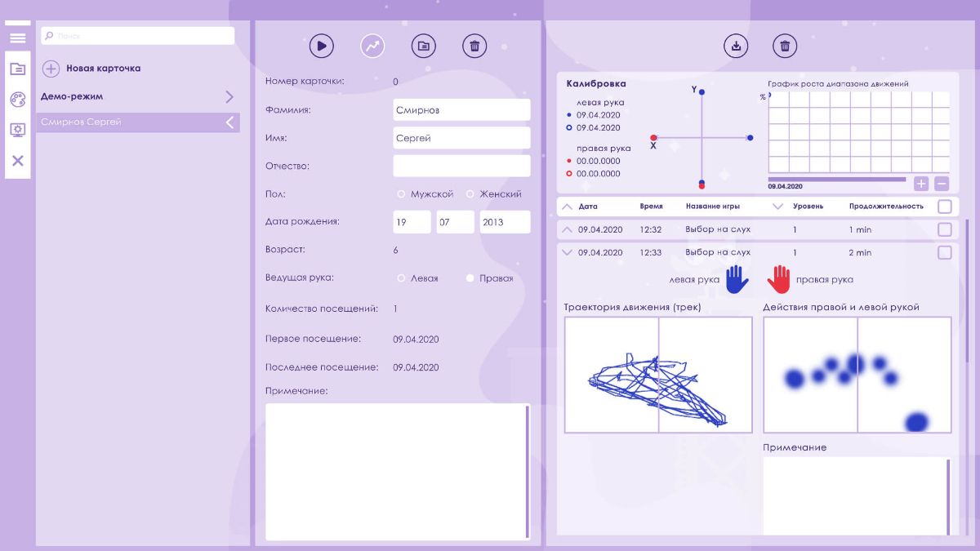980x551 pixels.
Task: Delete the patient card with trash icon
Action: pyautogui.click(x=474, y=46)
